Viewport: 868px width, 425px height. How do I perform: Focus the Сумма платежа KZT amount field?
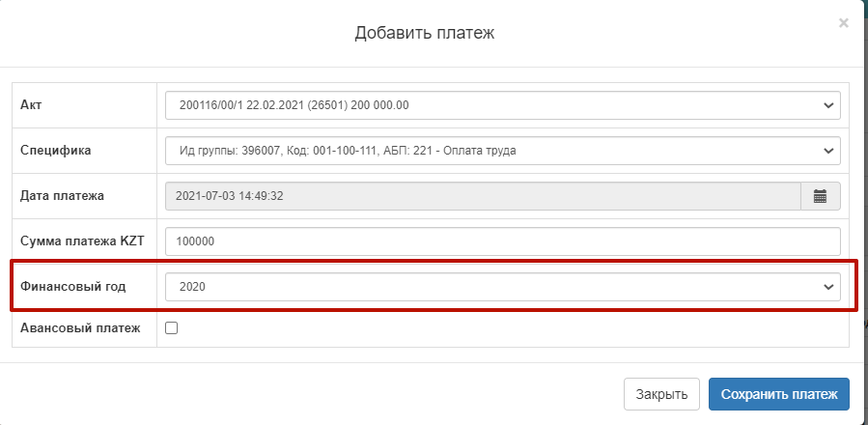coord(502,241)
